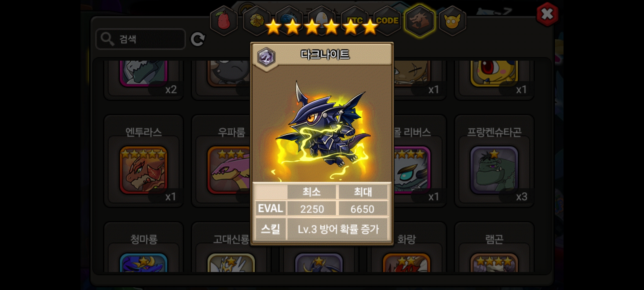Click the 스킬 Lv.3 방어 확률 증가 row

point(322,229)
